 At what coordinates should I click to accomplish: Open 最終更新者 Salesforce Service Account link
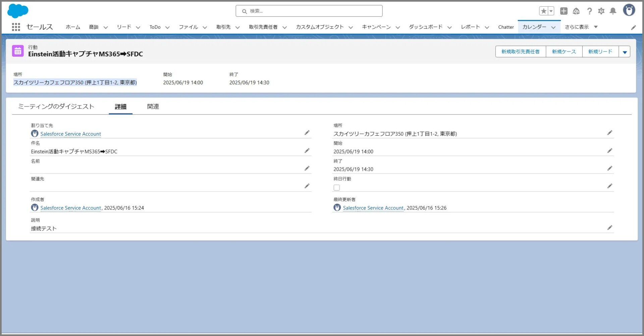[x=373, y=208]
